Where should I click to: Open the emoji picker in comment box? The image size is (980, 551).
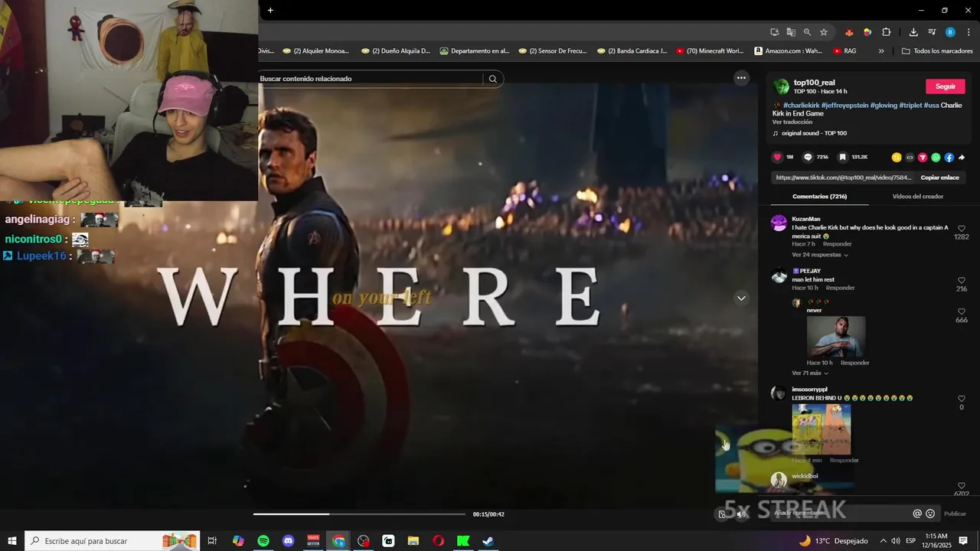click(x=930, y=514)
